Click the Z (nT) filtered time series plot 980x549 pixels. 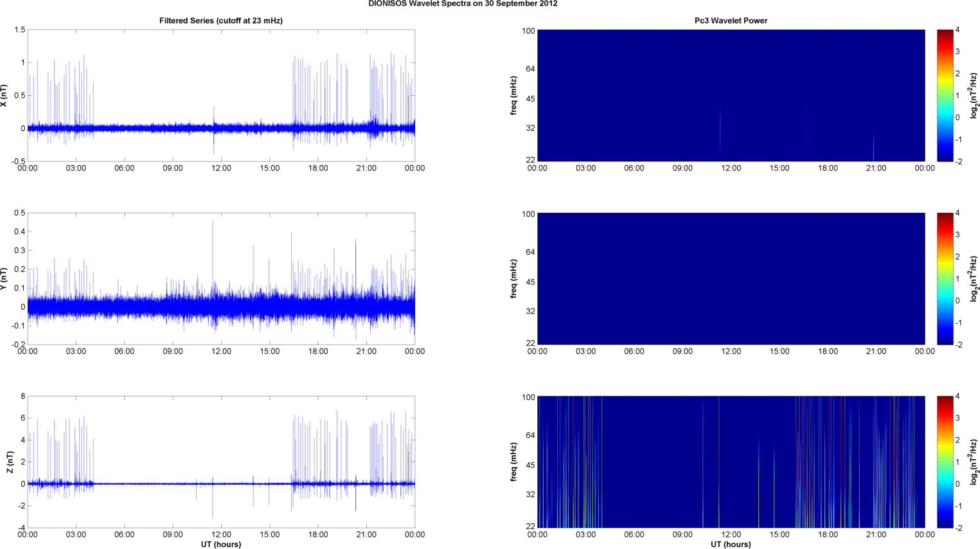click(x=221, y=462)
